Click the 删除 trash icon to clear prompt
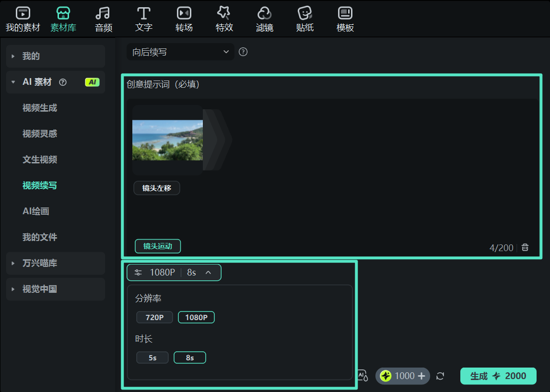 tap(525, 247)
